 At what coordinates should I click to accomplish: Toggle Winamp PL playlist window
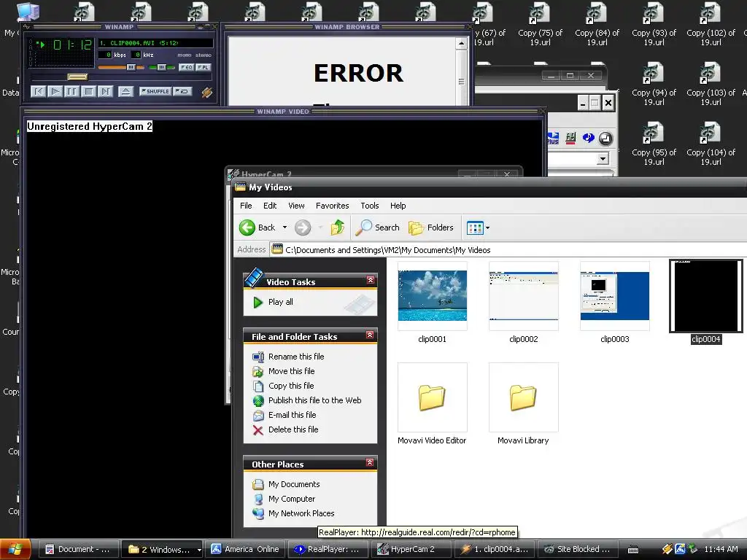coord(203,67)
